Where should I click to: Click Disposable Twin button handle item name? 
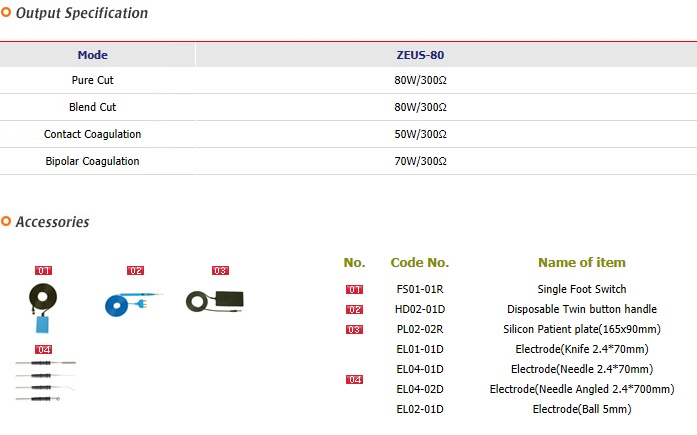click(x=582, y=309)
